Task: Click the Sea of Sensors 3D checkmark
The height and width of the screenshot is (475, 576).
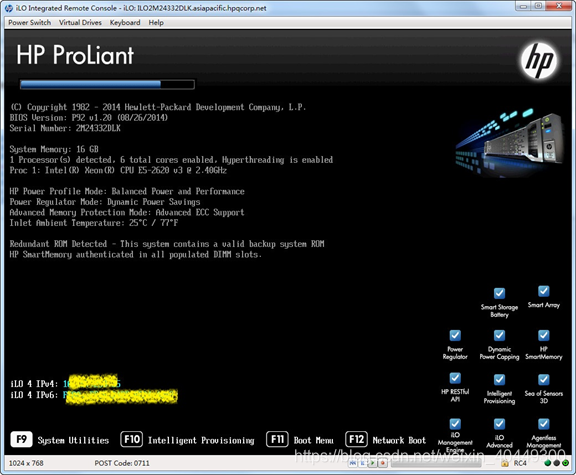Action: point(544,379)
